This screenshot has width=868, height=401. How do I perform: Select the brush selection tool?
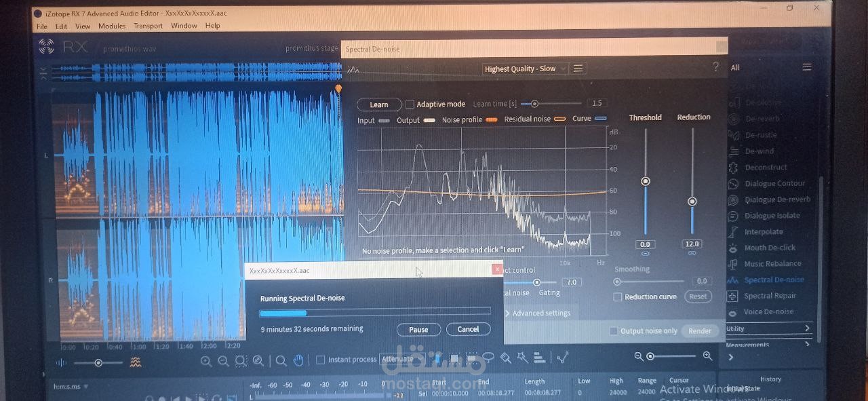[x=505, y=358]
